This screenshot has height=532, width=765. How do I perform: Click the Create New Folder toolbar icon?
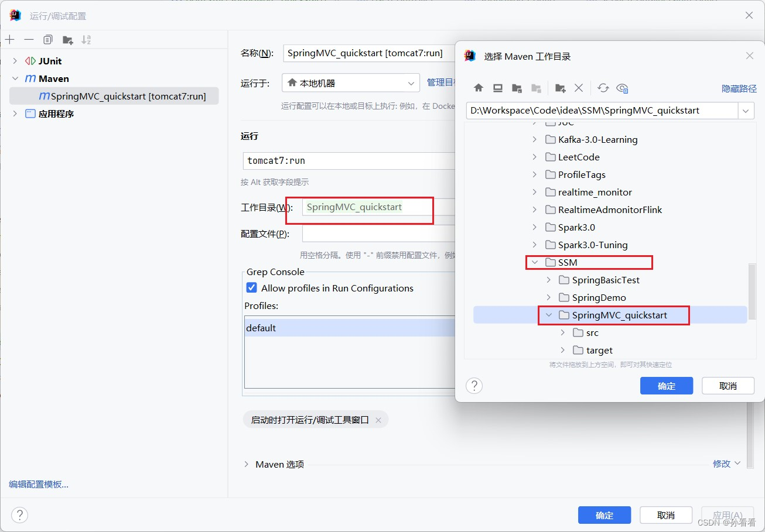(67, 40)
